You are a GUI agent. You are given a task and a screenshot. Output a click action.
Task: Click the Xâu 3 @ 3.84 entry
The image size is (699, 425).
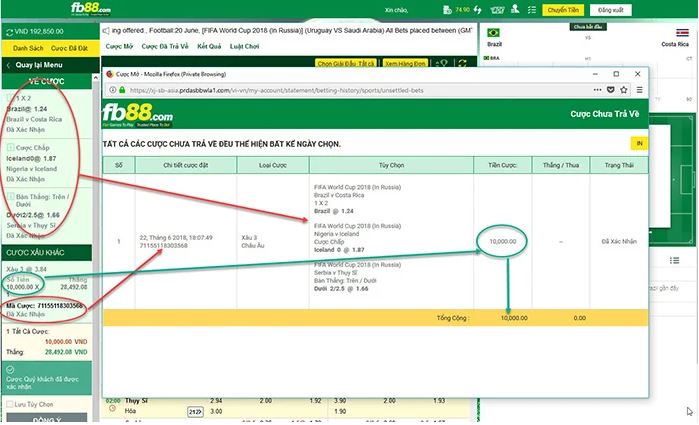[26, 269]
